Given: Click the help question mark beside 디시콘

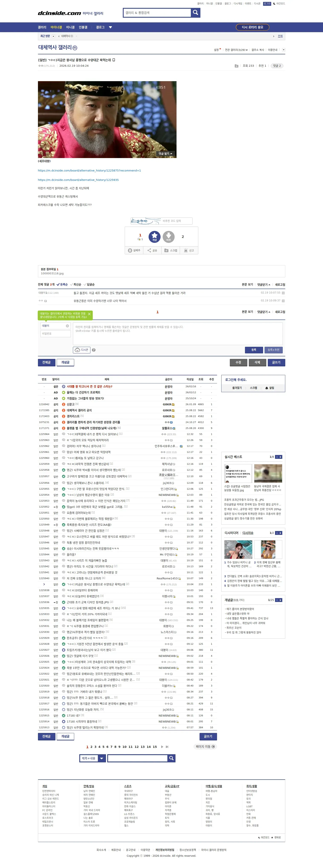Looking at the screenshot, I should pyautogui.click(x=94, y=350).
